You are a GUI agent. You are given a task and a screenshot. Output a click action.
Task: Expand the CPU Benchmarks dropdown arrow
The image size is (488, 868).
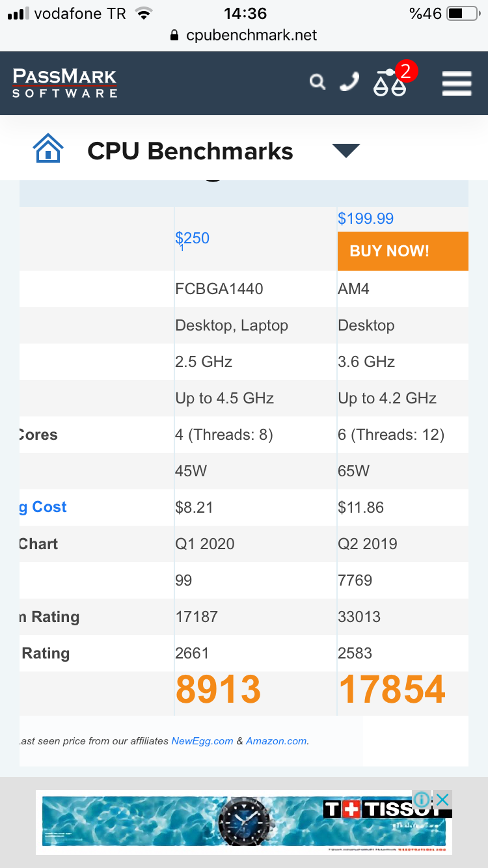(346, 151)
